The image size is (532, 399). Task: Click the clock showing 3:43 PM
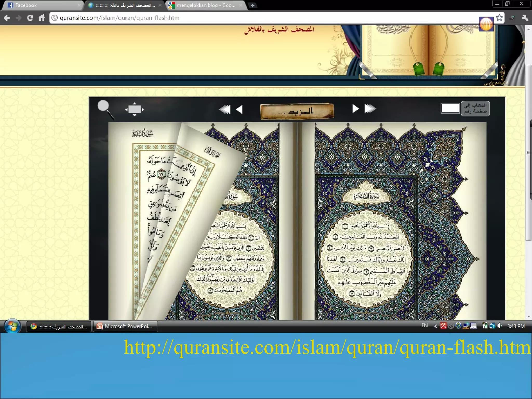click(x=516, y=326)
